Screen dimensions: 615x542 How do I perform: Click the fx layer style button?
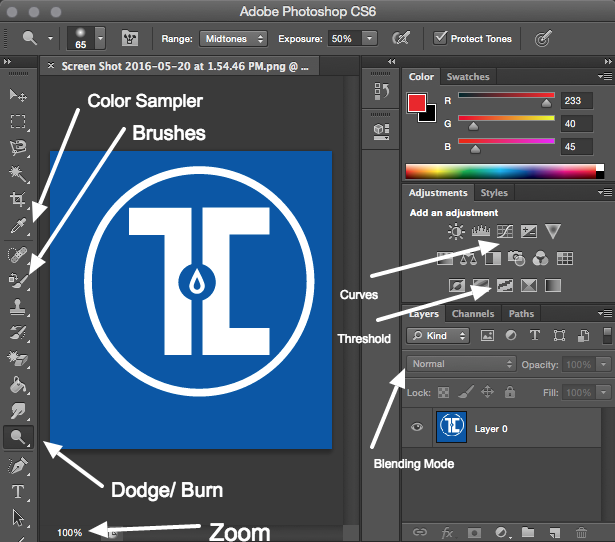coord(447,533)
